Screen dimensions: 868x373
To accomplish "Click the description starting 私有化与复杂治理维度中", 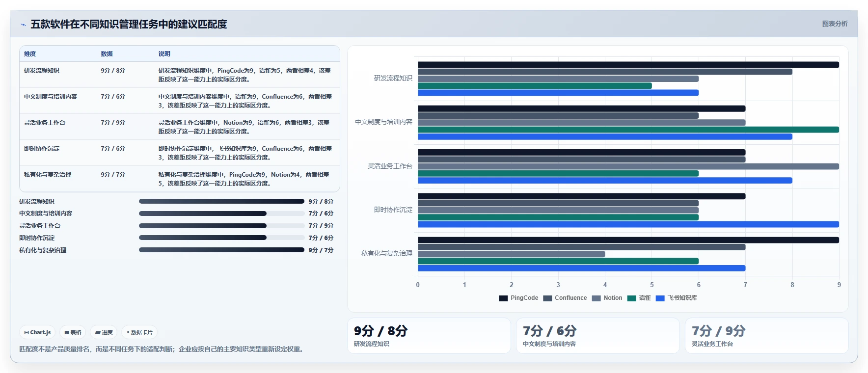I will click(245, 179).
